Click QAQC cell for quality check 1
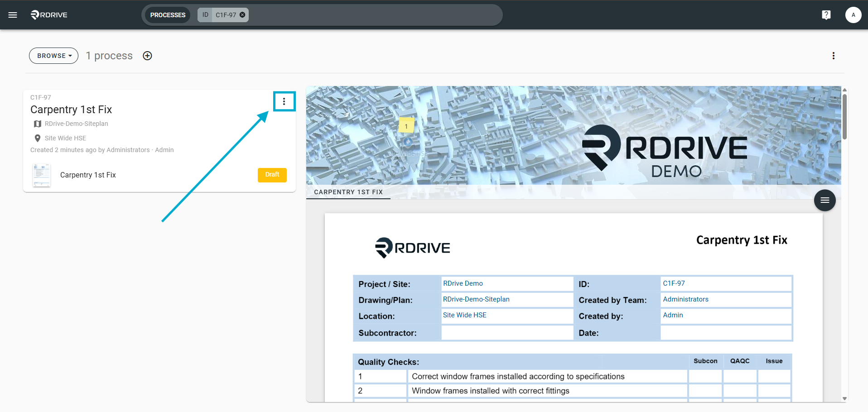Image resolution: width=868 pixels, height=412 pixels. click(740, 376)
